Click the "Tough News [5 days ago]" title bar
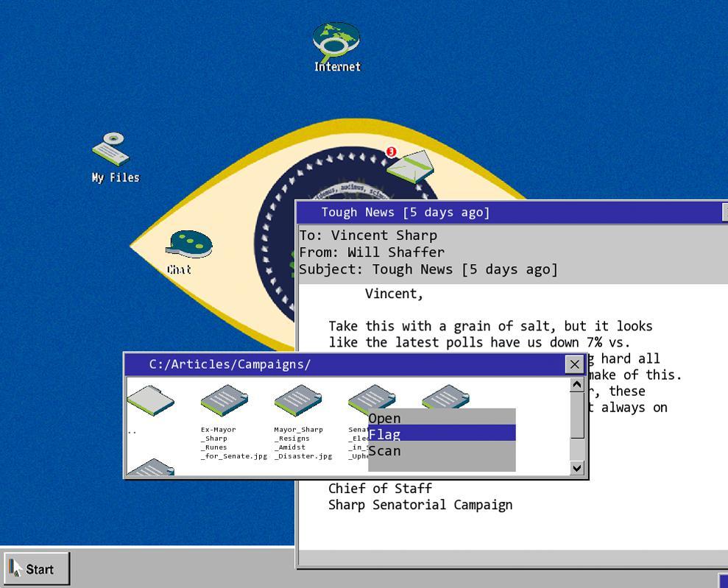 point(512,213)
